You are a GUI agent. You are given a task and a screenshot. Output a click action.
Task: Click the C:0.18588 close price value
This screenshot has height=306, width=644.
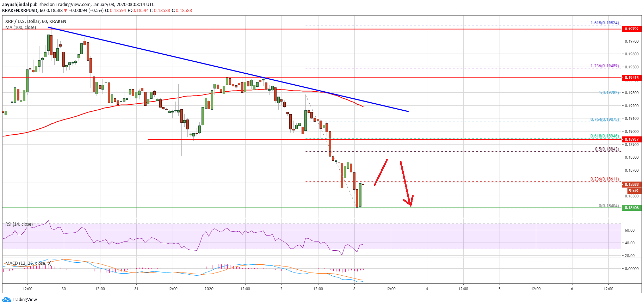[x=181, y=11]
